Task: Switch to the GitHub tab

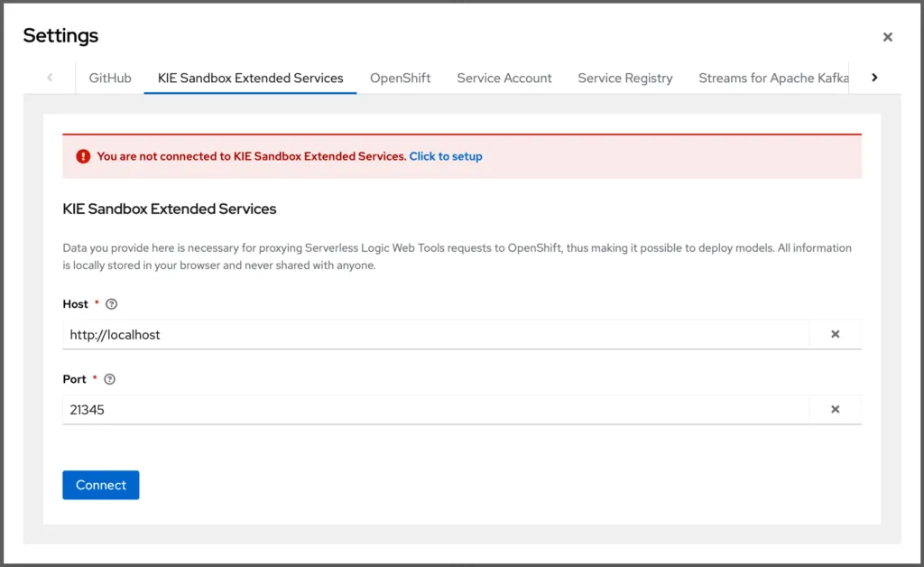Action: click(110, 78)
